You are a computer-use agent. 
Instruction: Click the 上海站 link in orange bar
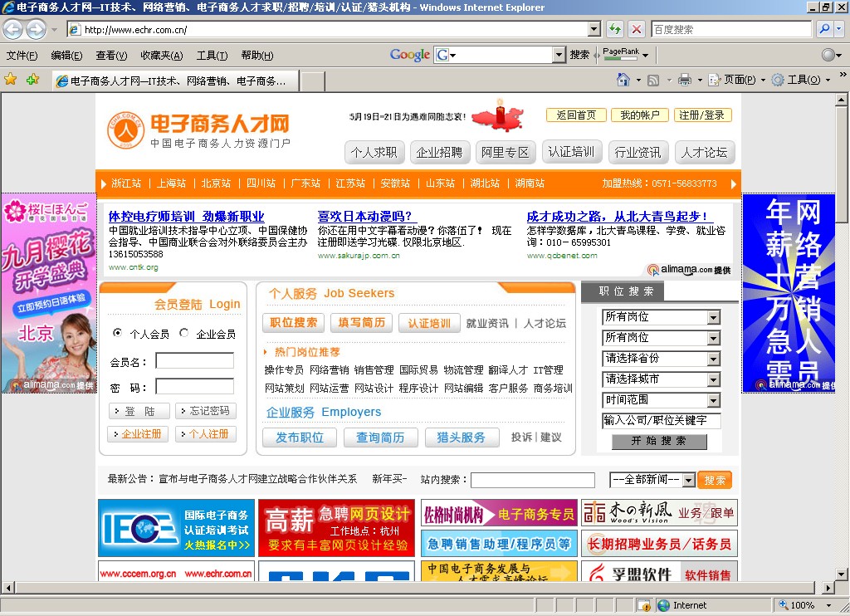click(x=171, y=183)
